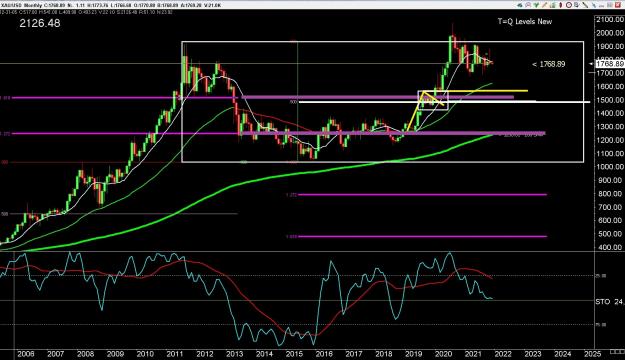Select the magenta line near 800.00

[423, 195]
